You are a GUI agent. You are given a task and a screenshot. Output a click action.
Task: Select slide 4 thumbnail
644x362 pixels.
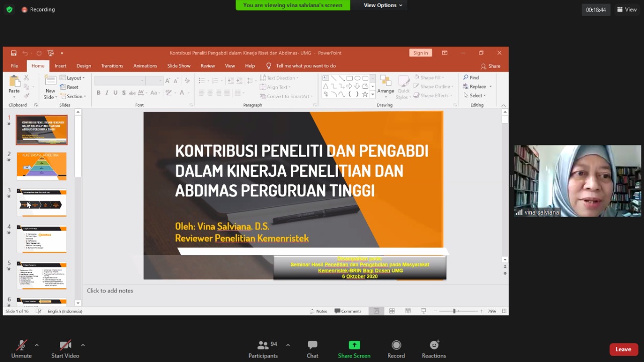pos(42,239)
